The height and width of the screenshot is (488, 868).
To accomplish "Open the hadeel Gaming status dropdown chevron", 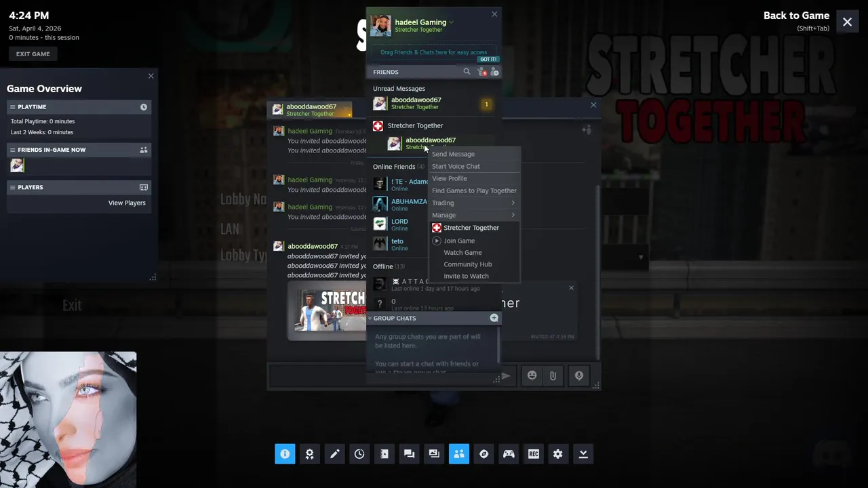I will click(452, 22).
